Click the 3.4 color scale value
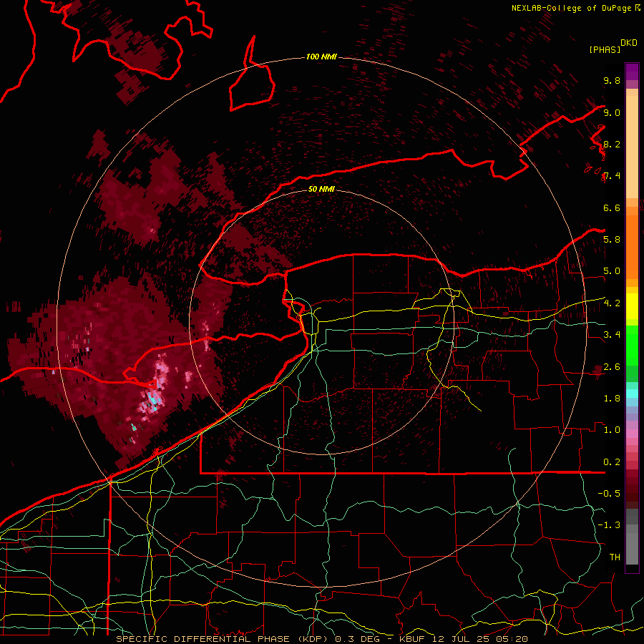This screenshot has width=644, height=644. click(612, 334)
